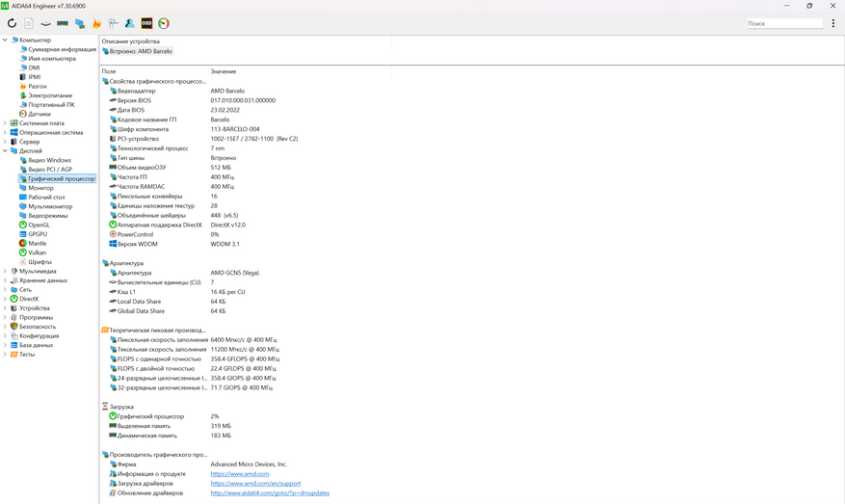The width and height of the screenshot is (845, 504).
Task: Open the Монитор tree item
Action: tap(41, 188)
